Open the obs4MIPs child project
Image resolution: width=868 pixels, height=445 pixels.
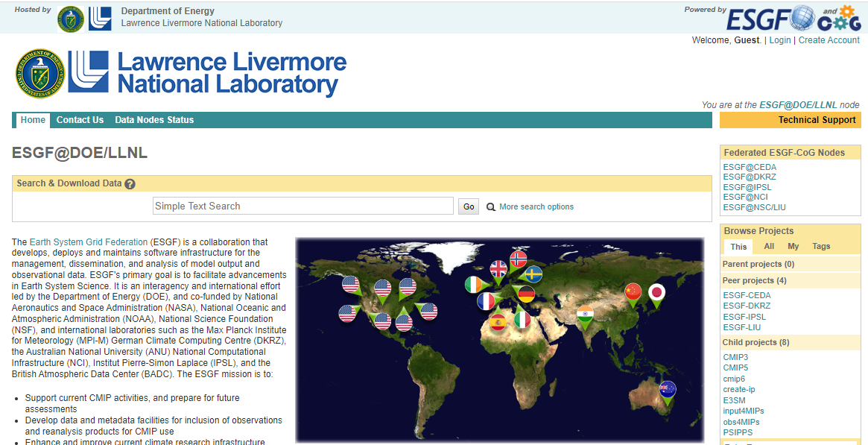click(x=742, y=422)
